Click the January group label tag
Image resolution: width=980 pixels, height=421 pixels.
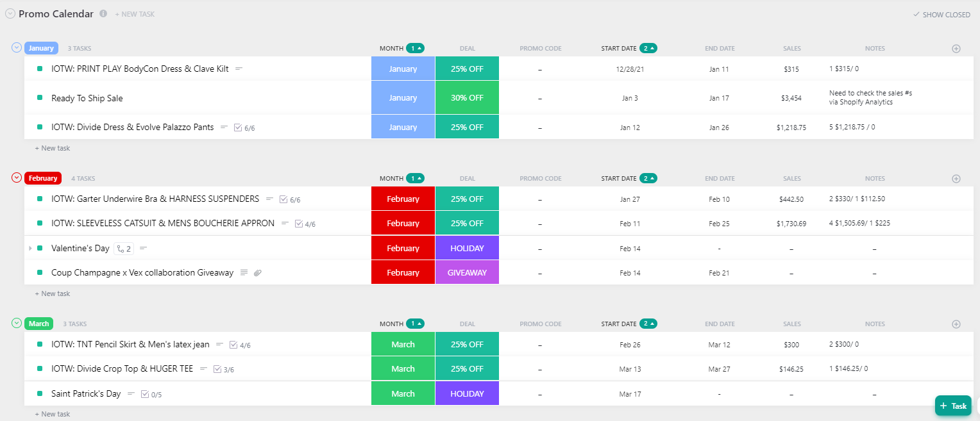41,48
